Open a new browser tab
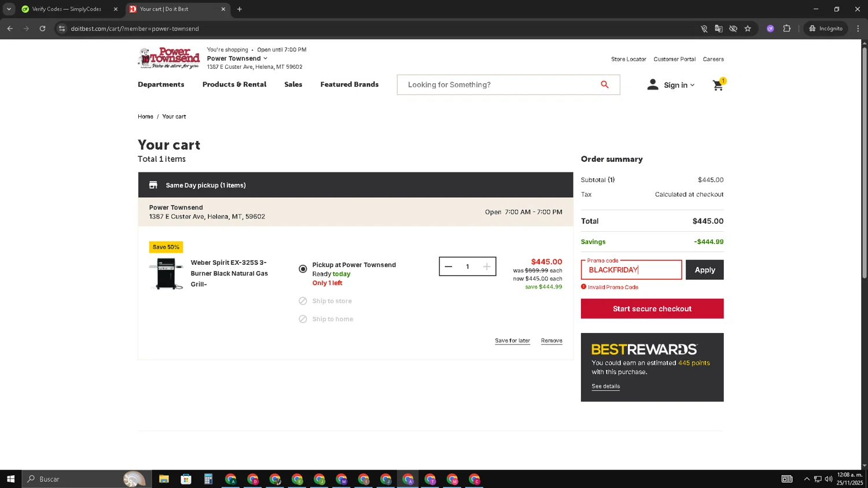This screenshot has height=488, width=868. 240,9
